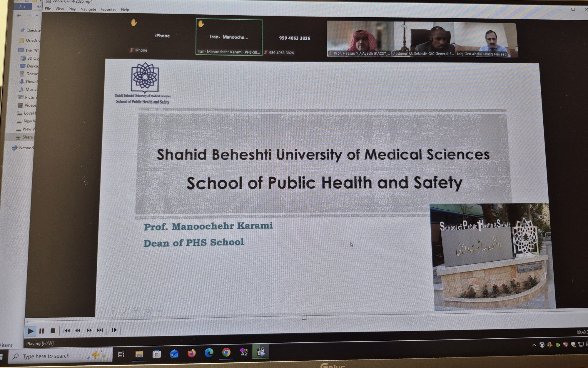The height and width of the screenshot is (368, 588).
Task: Select the Share drive in the sidebar
Action: (25, 137)
